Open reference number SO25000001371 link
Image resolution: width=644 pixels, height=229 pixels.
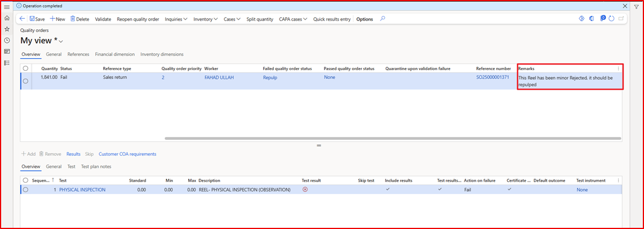coord(492,77)
